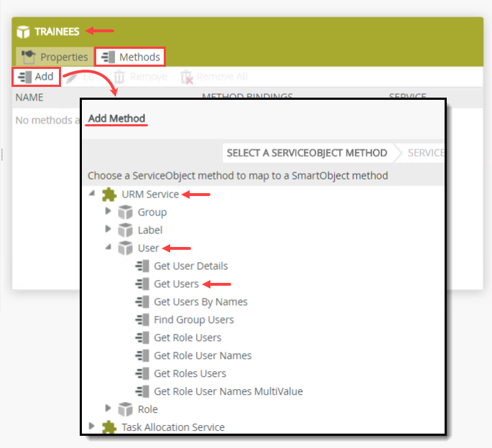The image size is (492, 448).
Task: Choose the Get Users method
Action: click(x=177, y=284)
